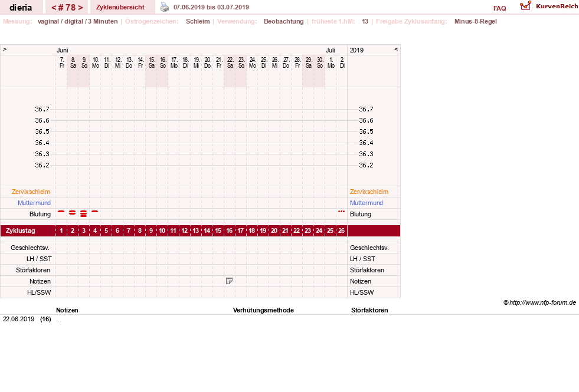
Task: Select the Zyklustag 26 cell
Action: pyautogui.click(x=341, y=231)
